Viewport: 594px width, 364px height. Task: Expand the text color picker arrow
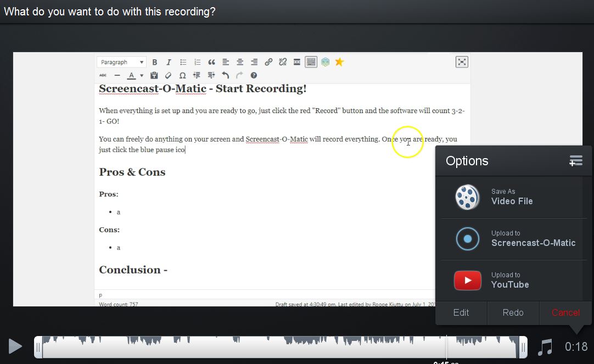tap(142, 75)
